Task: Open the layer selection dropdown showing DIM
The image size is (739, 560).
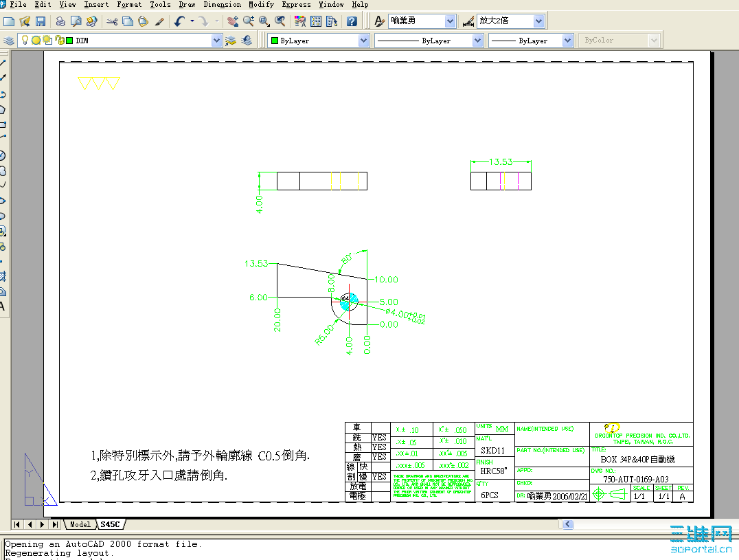Action: pos(216,40)
